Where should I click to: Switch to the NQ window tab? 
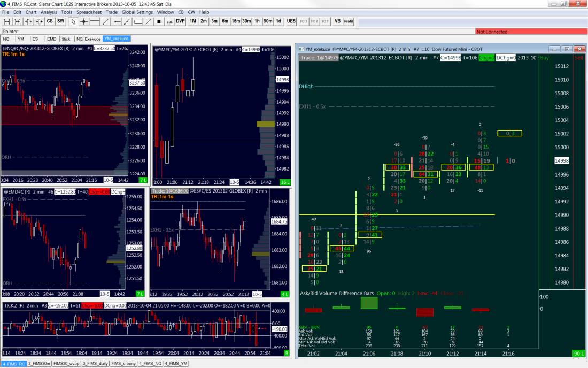coord(6,39)
